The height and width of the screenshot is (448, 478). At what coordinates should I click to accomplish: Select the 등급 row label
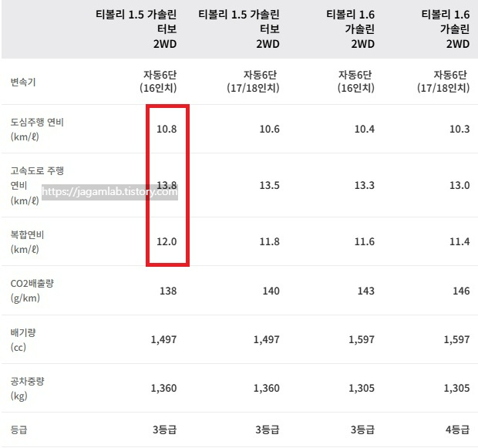point(19,430)
